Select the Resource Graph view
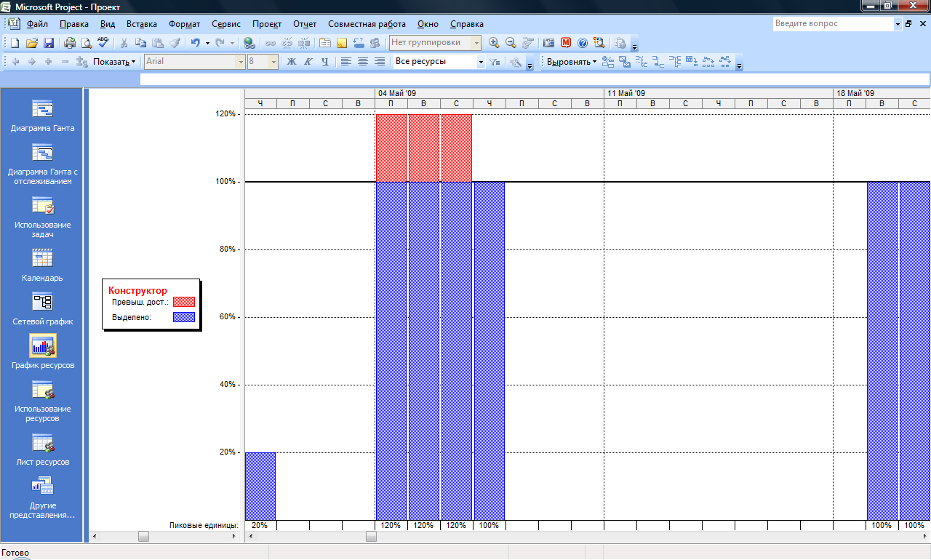Image resolution: width=931 pixels, height=560 pixels. tap(42, 352)
